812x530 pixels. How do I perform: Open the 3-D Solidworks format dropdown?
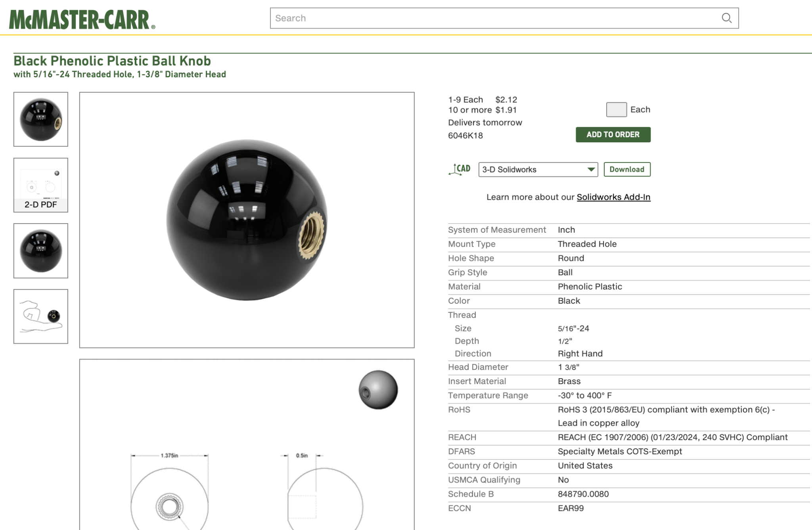[x=538, y=169]
